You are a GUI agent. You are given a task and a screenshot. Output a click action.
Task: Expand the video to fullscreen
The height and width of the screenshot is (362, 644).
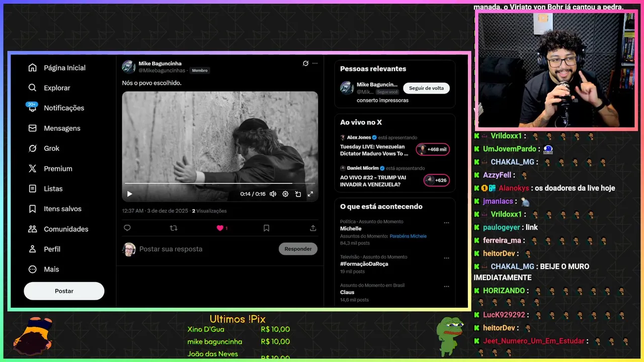tap(310, 194)
